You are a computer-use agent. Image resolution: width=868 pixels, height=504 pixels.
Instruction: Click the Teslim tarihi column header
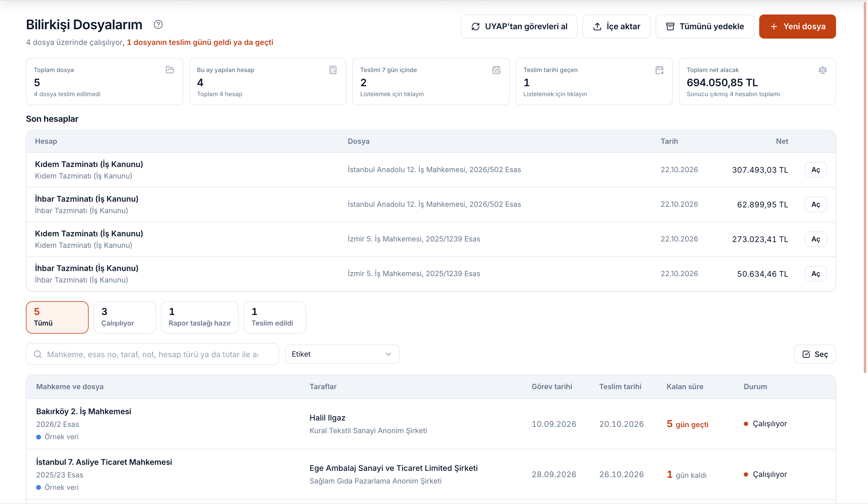click(620, 386)
